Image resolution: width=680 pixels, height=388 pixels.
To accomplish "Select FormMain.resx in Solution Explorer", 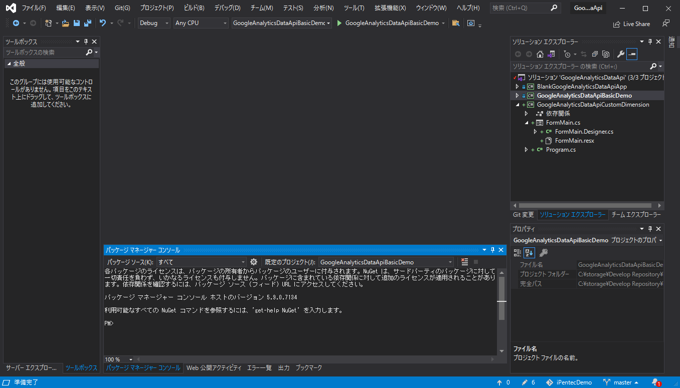I will click(x=574, y=141).
